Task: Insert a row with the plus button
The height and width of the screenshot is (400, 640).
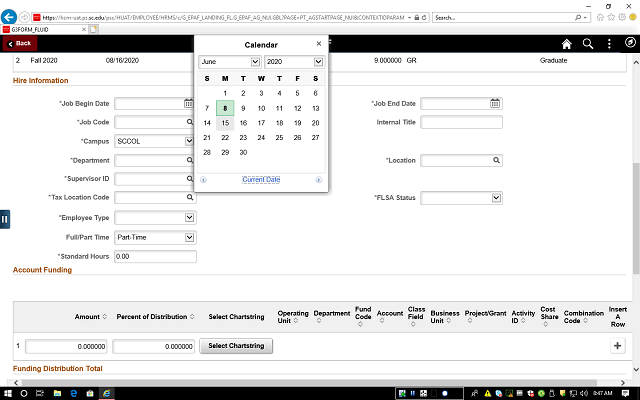Action: coord(618,346)
